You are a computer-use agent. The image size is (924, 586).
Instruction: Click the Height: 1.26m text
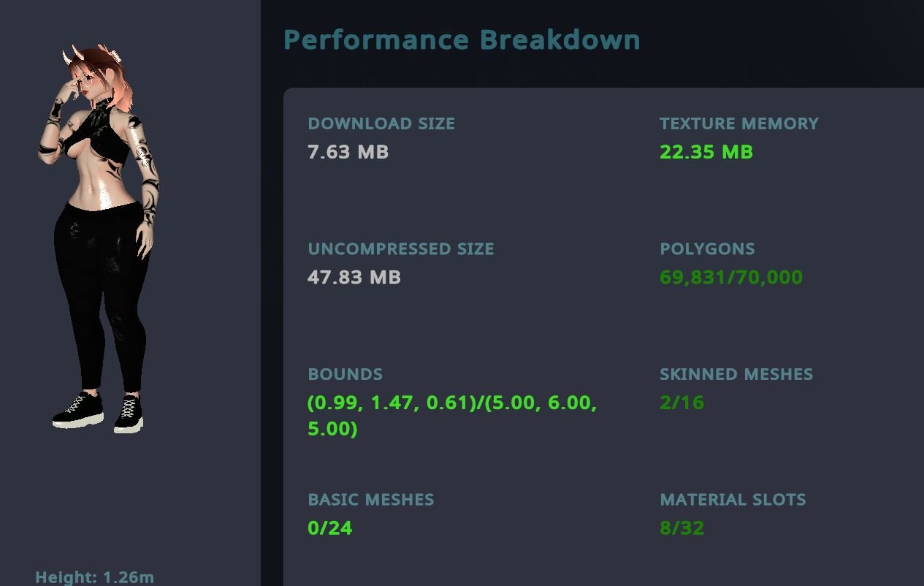(95, 577)
